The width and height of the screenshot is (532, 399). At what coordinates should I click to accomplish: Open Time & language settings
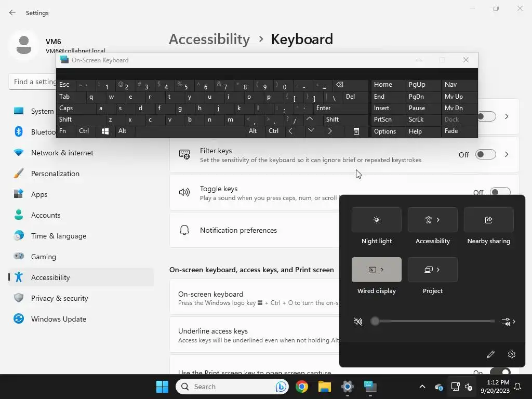[81, 236]
